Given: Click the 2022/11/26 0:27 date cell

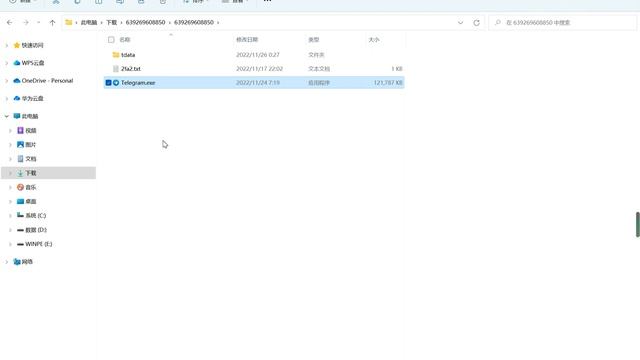Looking at the screenshot, I should click(258, 55).
